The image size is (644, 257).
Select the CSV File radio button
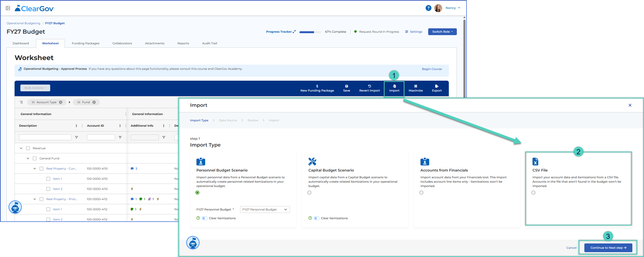tap(533, 193)
